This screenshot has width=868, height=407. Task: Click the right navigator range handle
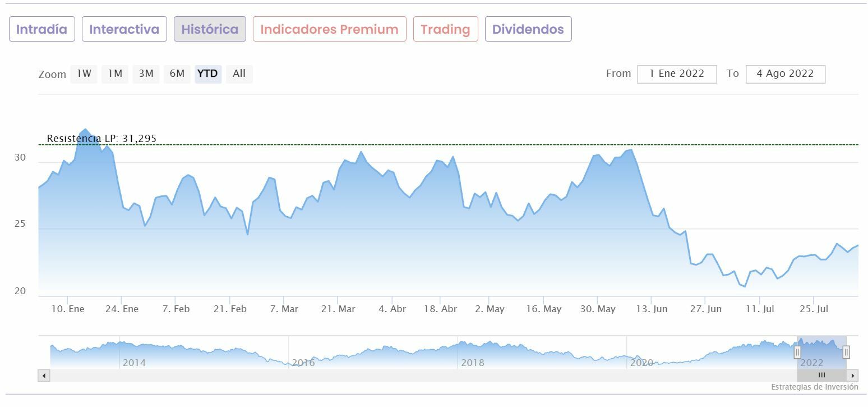click(846, 353)
